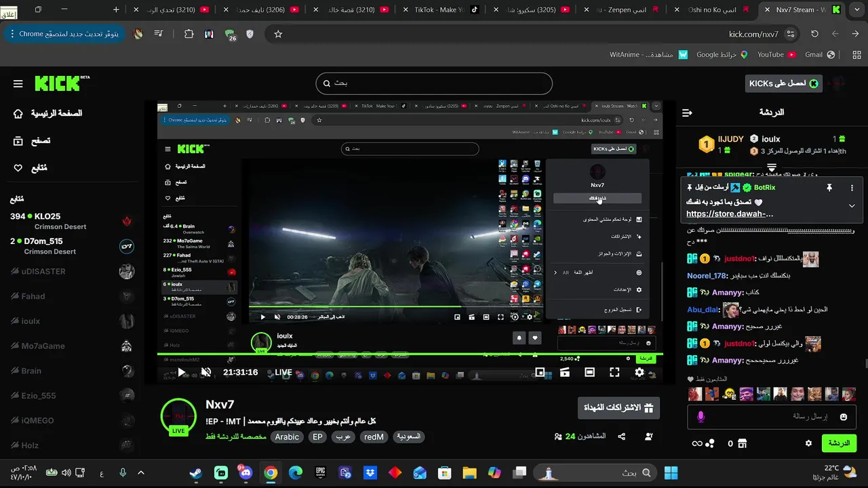This screenshot has height=488, width=868.
Task: Unpin the BotRix pinned message
Action: pyautogui.click(x=829, y=188)
